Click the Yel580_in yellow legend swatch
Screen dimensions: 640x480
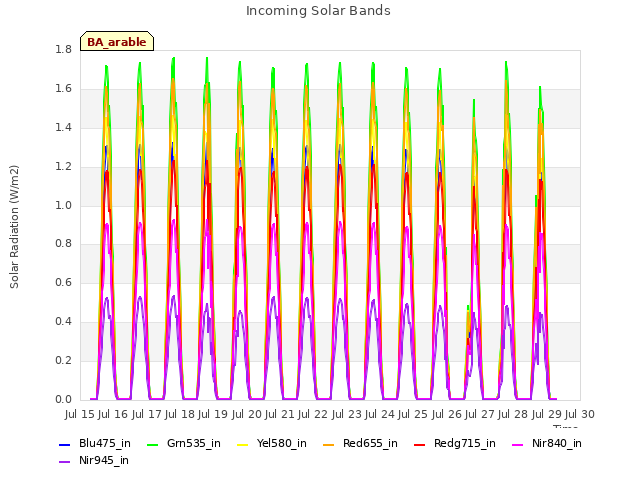pos(242,444)
